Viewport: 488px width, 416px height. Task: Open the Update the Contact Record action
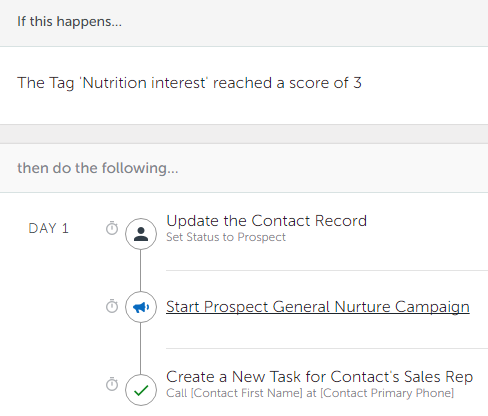click(266, 221)
